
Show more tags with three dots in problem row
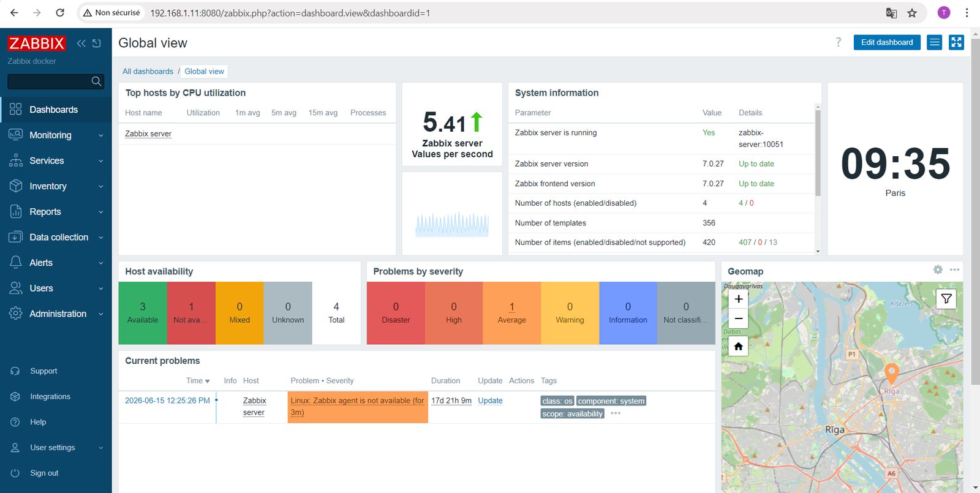(616, 413)
